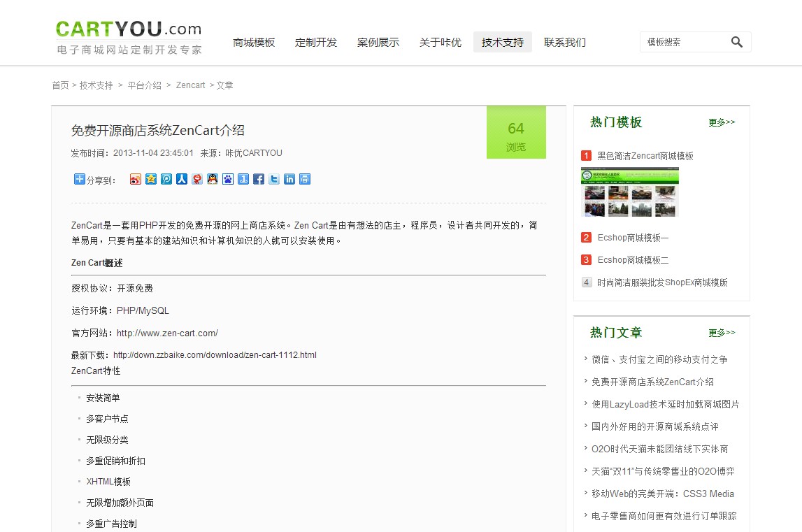Click 热门文章 panel heading

[x=616, y=333]
